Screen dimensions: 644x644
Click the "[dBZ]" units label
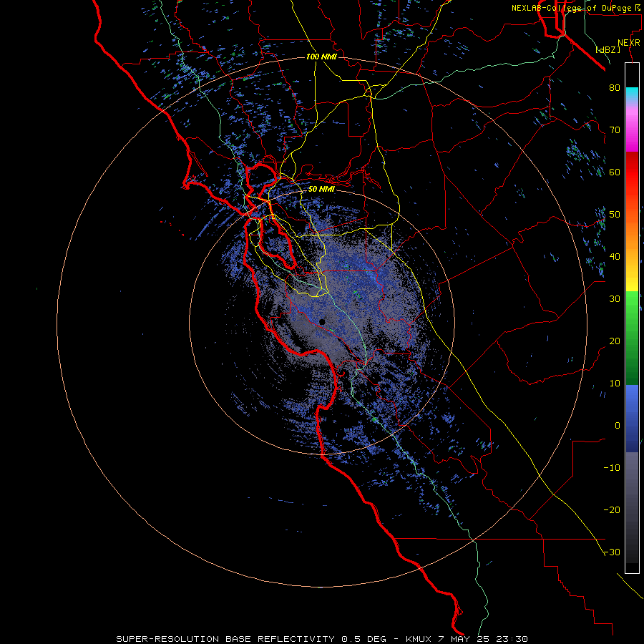[608, 50]
